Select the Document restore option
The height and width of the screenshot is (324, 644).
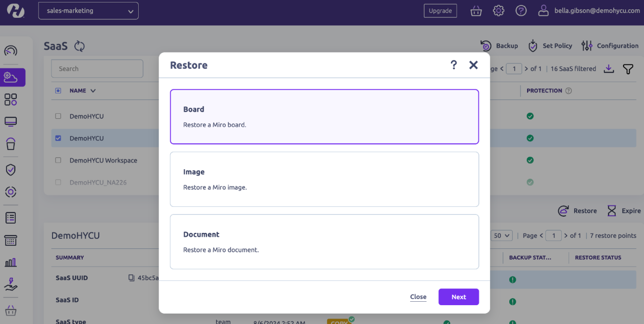[x=324, y=241]
